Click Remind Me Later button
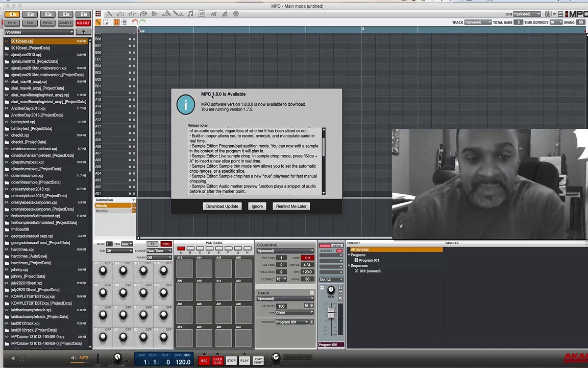588x368 pixels. pyautogui.click(x=291, y=206)
